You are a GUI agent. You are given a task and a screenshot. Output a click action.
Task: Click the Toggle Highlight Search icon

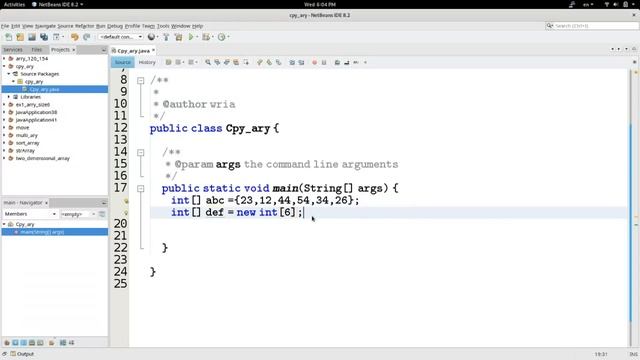coord(236,62)
